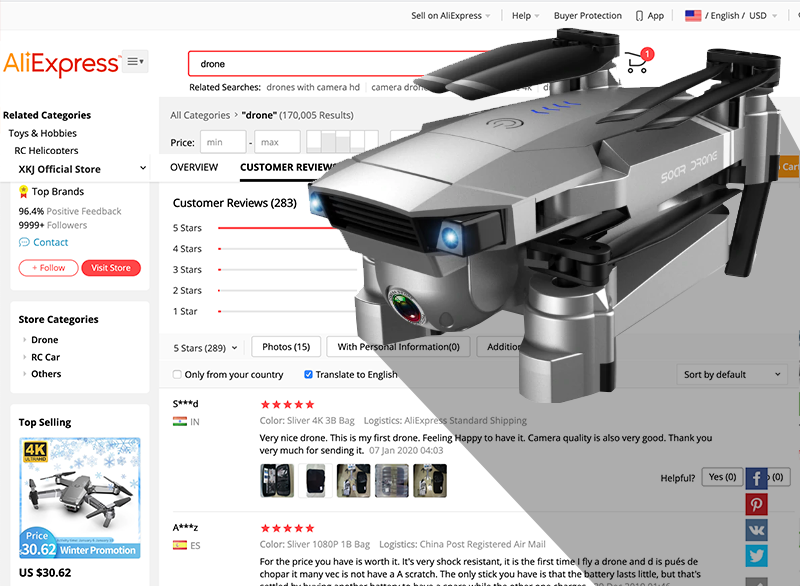
Task: Open the Sort by default dropdown
Action: click(x=732, y=374)
